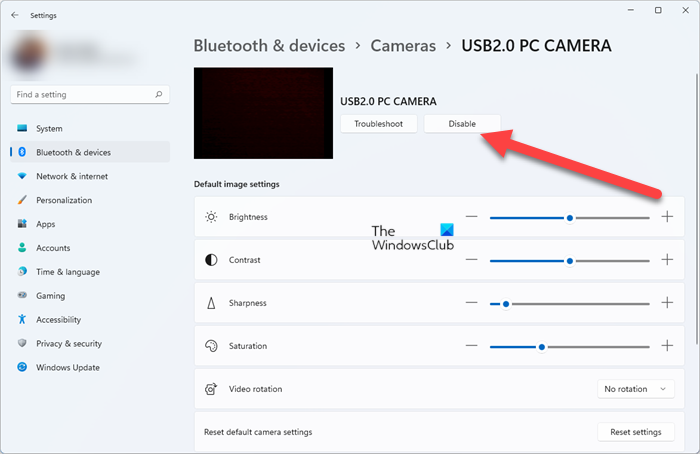Click the Reset settings button

(635, 432)
